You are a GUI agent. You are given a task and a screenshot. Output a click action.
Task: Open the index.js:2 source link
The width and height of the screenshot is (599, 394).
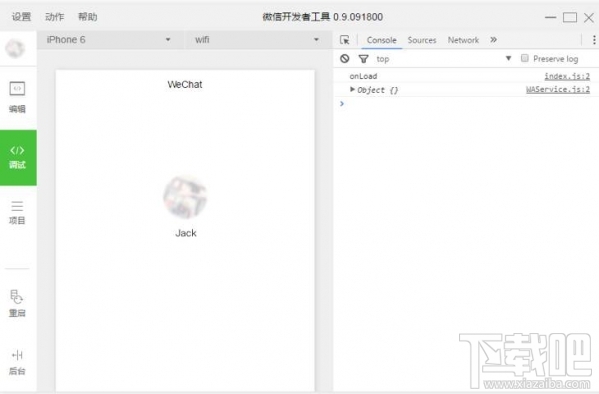567,76
